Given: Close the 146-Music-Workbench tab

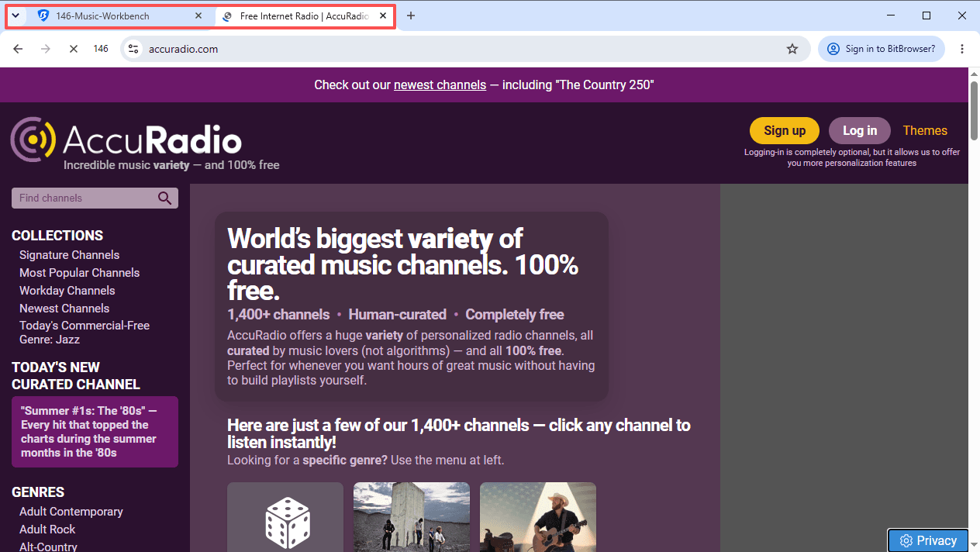Looking at the screenshot, I should point(198,16).
